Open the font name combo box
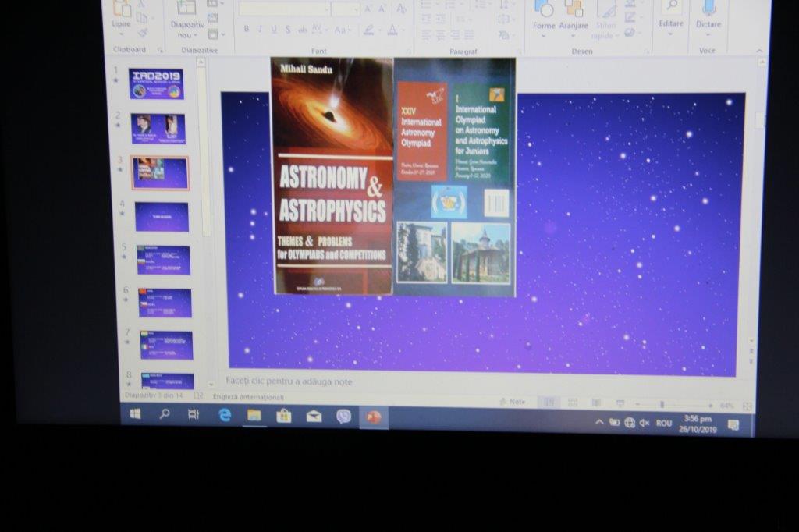Viewport: 799px width, 532px height. tap(284, 9)
